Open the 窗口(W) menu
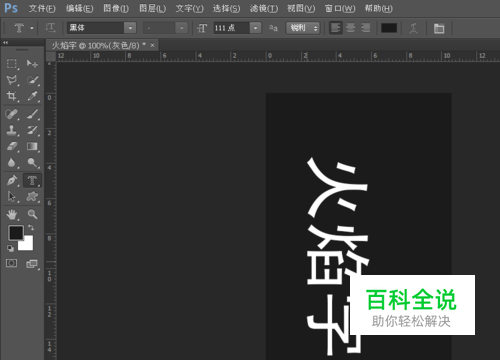Viewport: 500px width, 360px height. 340,8
